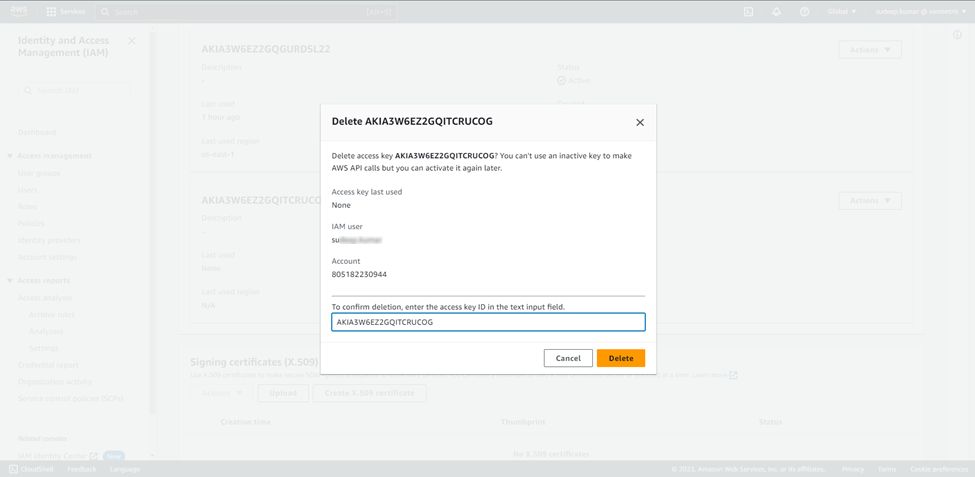The image size is (975, 477).
Task: Click the IAM Identity Center external link icon
Action: click(94, 456)
